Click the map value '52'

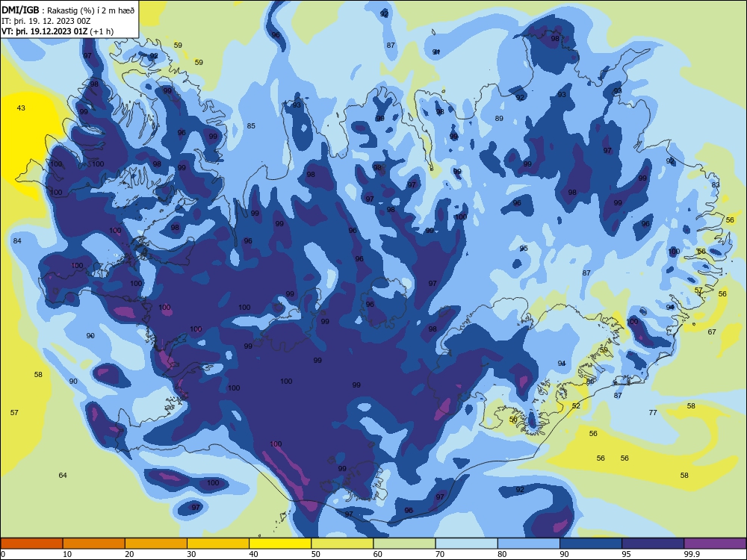577,405
